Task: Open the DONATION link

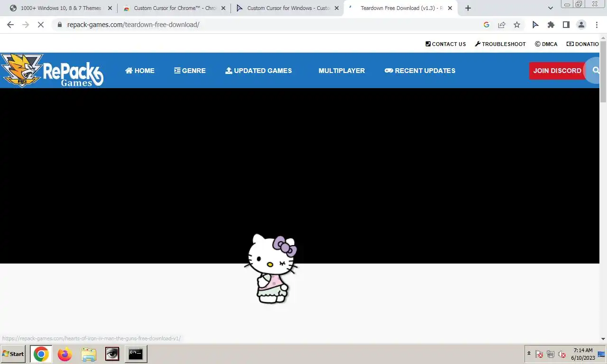Action: click(x=583, y=44)
